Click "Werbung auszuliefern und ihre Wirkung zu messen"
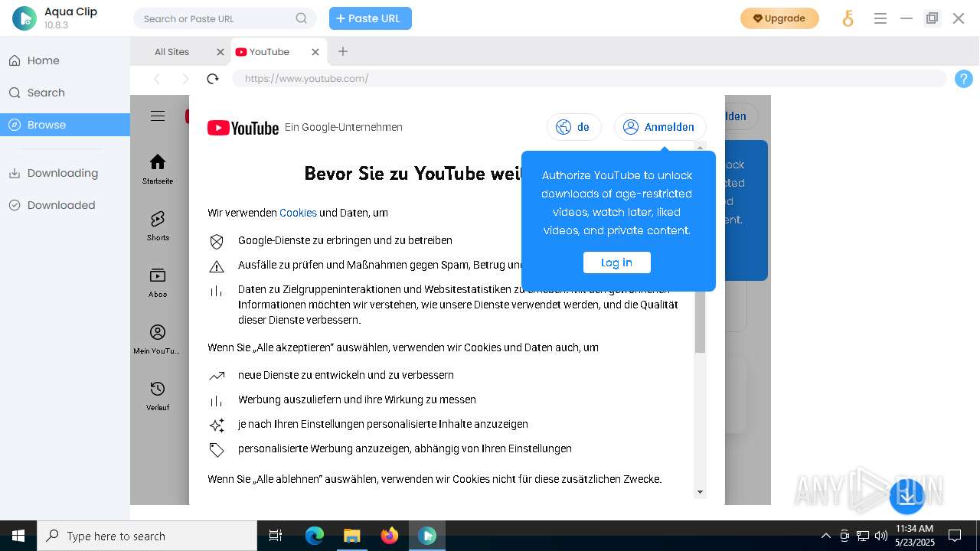The height and width of the screenshot is (551, 980). click(x=357, y=399)
